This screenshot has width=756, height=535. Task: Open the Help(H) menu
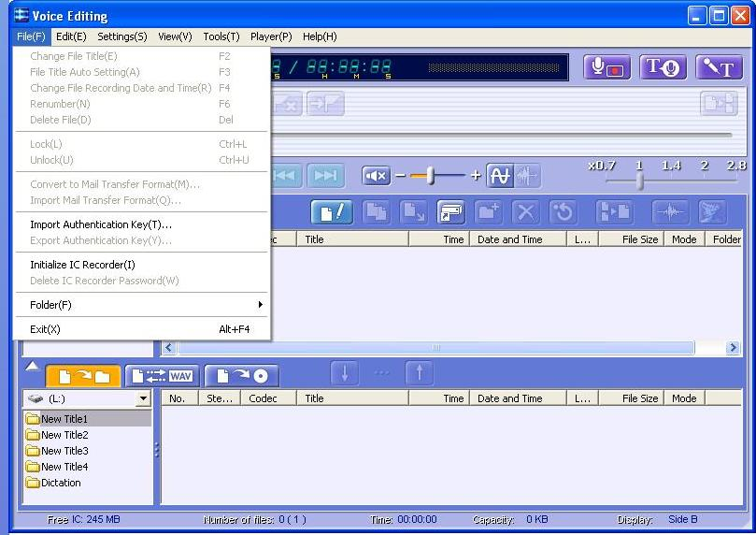point(320,36)
